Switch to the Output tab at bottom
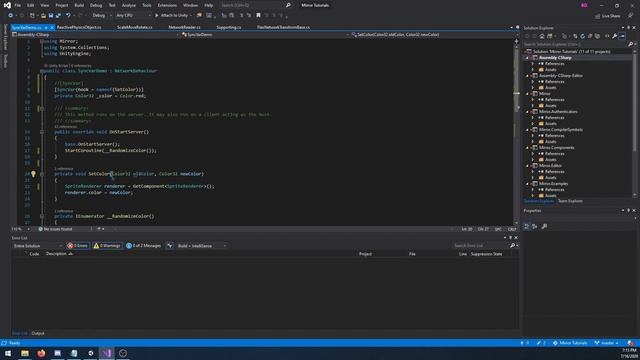Screen dimensions: 640x360 point(38,333)
